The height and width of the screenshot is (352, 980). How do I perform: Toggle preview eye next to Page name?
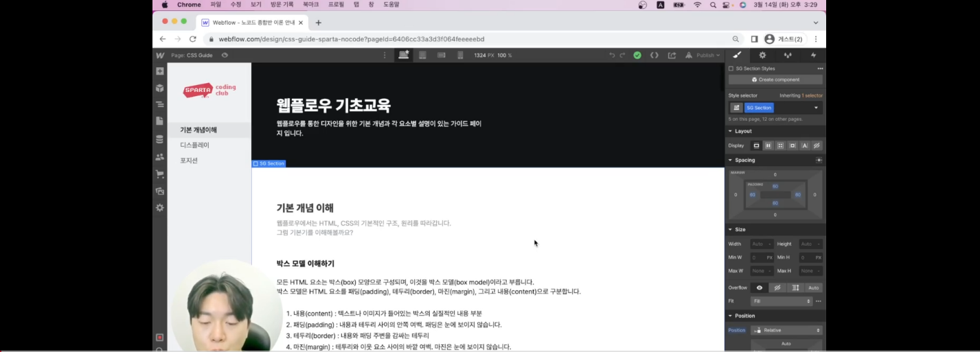pyautogui.click(x=225, y=55)
